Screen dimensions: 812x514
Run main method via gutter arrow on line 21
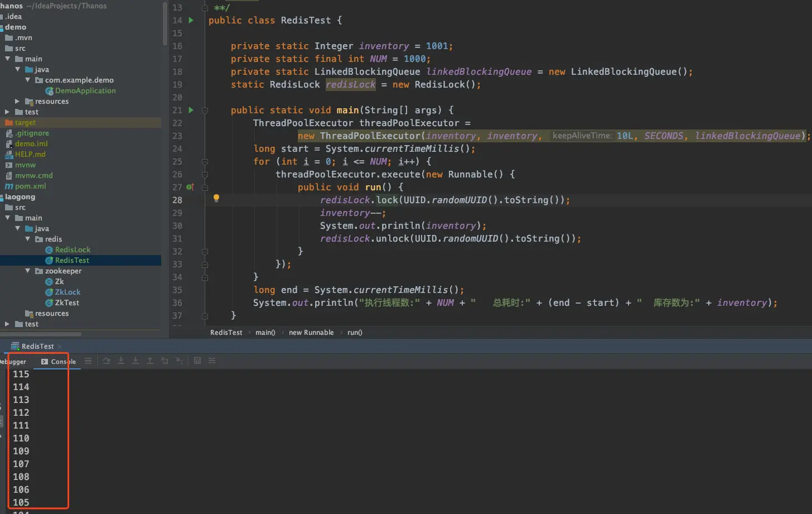tap(191, 110)
